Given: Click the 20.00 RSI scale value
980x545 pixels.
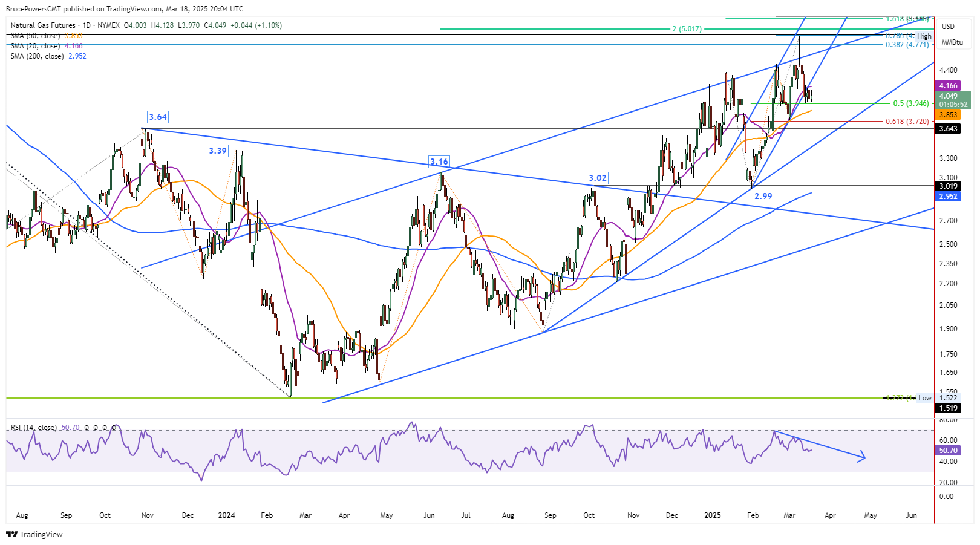Looking at the screenshot, I should pos(948,483).
